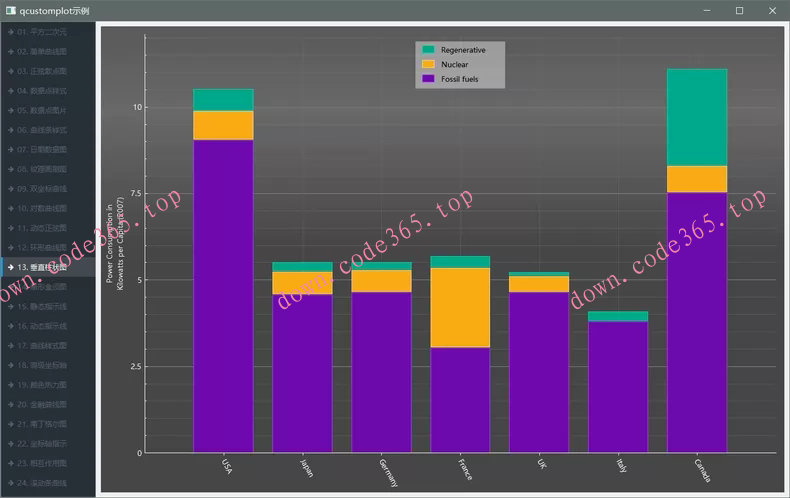
Task: Click the Japan purple fossil fuels bar
Action: (302, 373)
